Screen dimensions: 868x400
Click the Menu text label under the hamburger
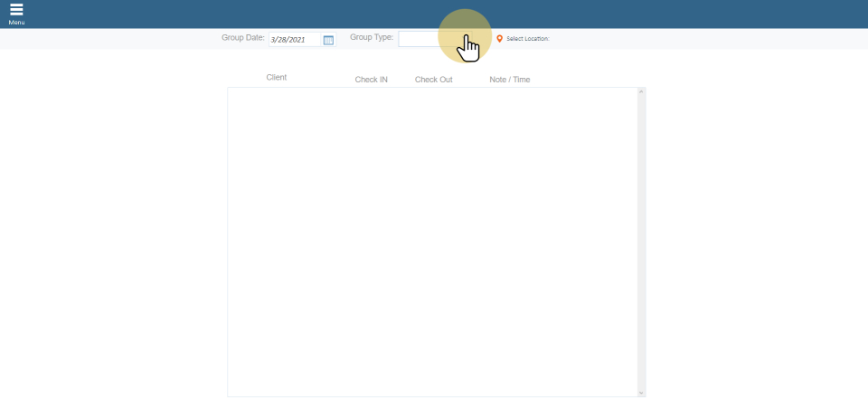16,23
